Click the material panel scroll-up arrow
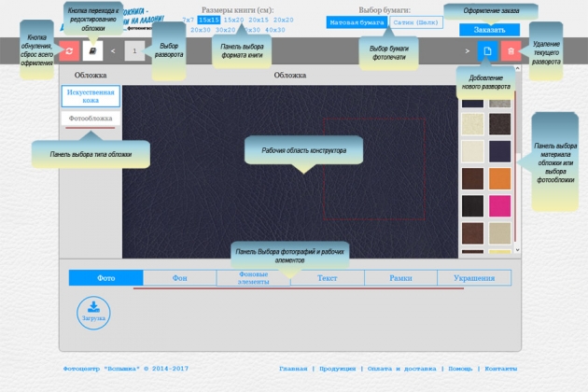Image resolution: width=588 pixels, height=392 pixels. click(517, 68)
